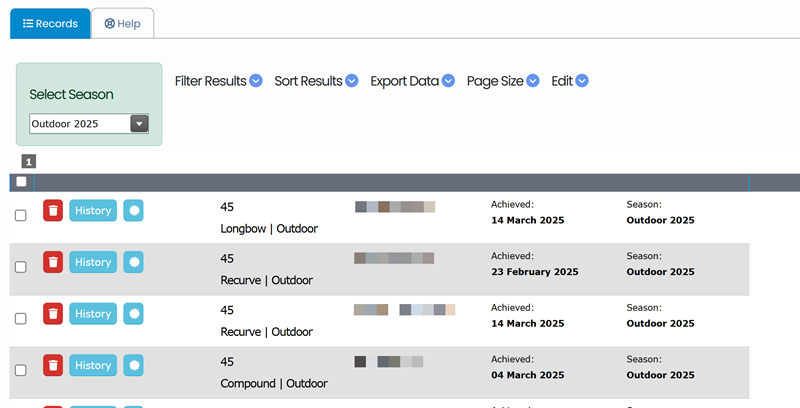Open the Export Data dropdown
Screen dimensions: 800x408
tap(412, 81)
